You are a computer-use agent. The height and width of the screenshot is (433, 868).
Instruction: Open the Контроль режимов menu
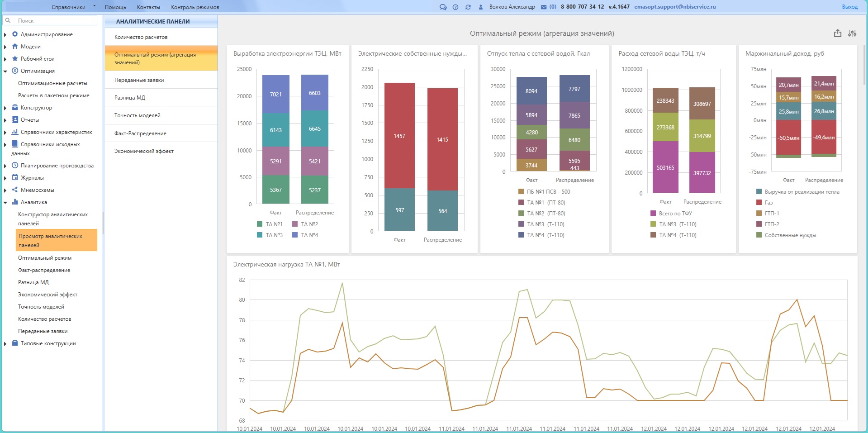click(x=195, y=7)
